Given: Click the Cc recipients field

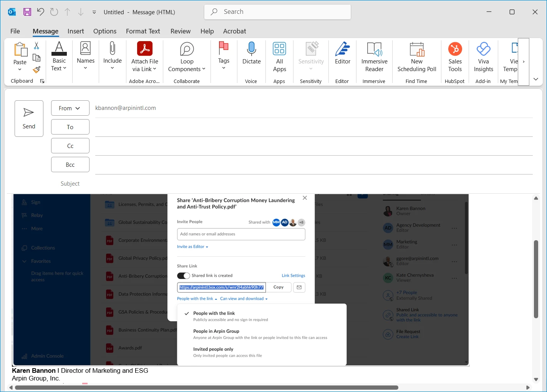Looking at the screenshot, I should click(314, 146).
